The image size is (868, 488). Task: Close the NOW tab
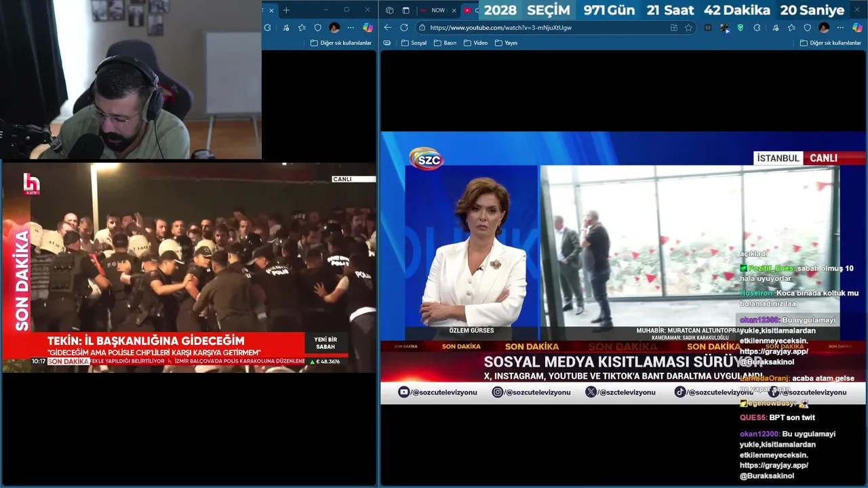454,10
